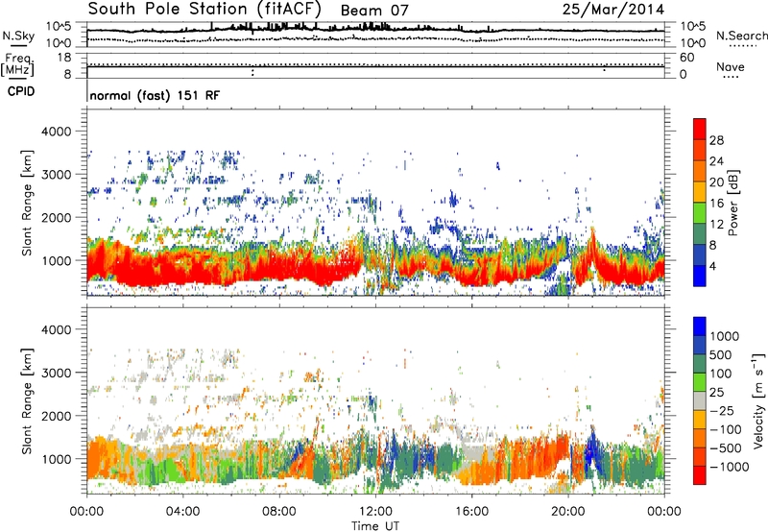The width and height of the screenshot is (768, 532).
Task: Click the 'CPID' row label
Action: coord(21,91)
